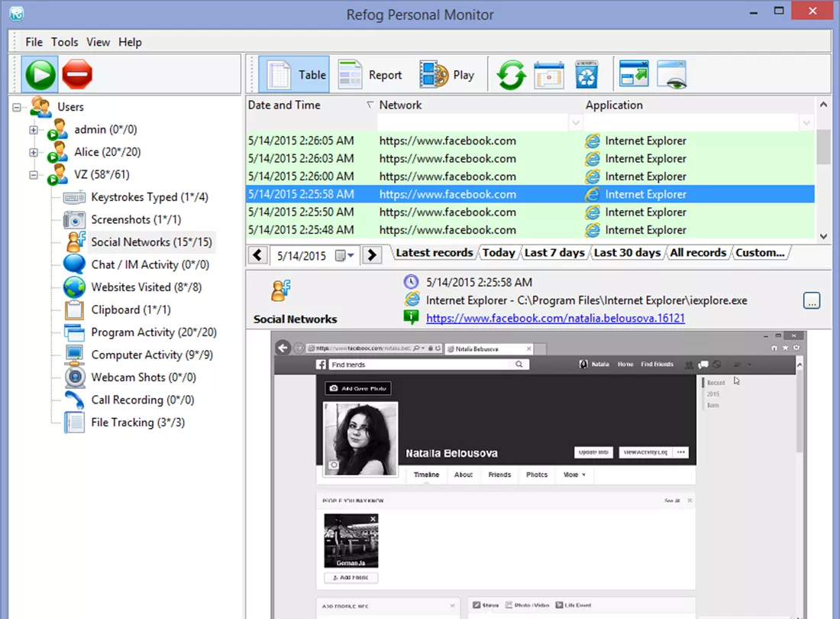Collapse the VZ user node
The width and height of the screenshot is (840, 619).
click(33, 175)
